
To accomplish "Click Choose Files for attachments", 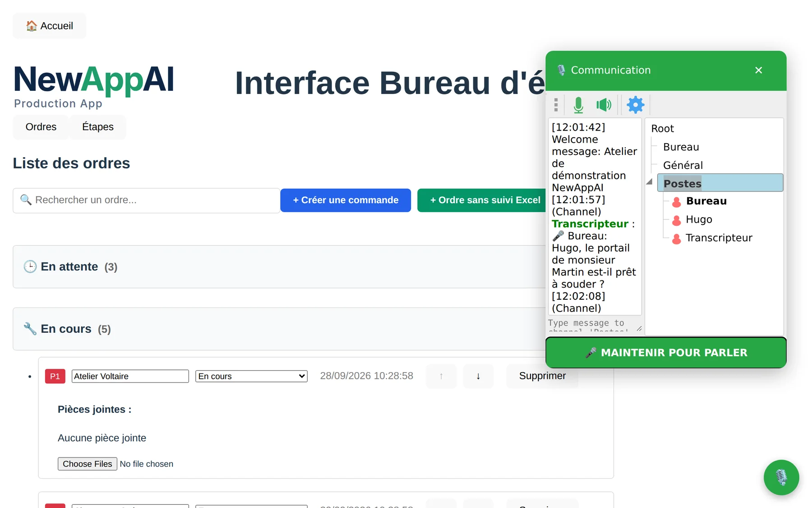I will tap(88, 464).
